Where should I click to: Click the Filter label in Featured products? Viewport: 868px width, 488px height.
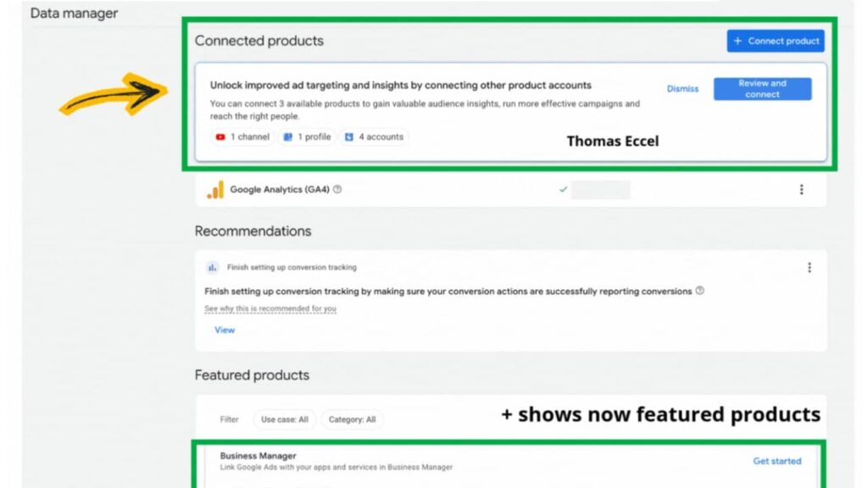(x=229, y=419)
